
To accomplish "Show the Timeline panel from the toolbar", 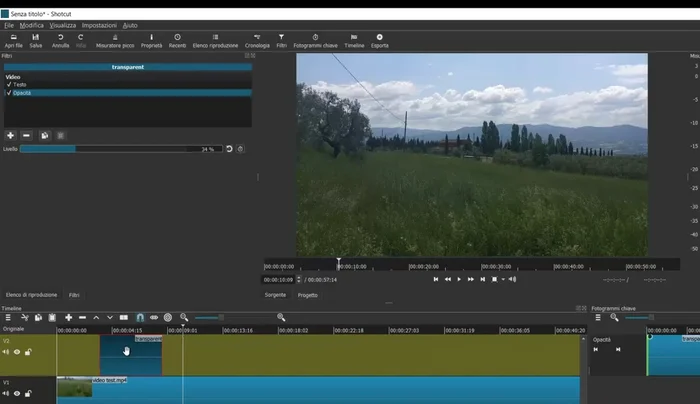I will tap(354, 41).
